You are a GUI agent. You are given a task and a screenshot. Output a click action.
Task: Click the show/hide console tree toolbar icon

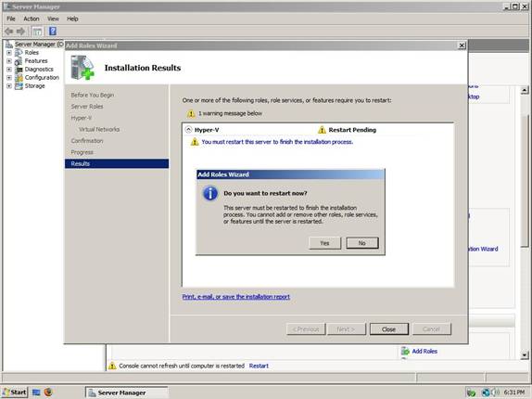coord(37,32)
